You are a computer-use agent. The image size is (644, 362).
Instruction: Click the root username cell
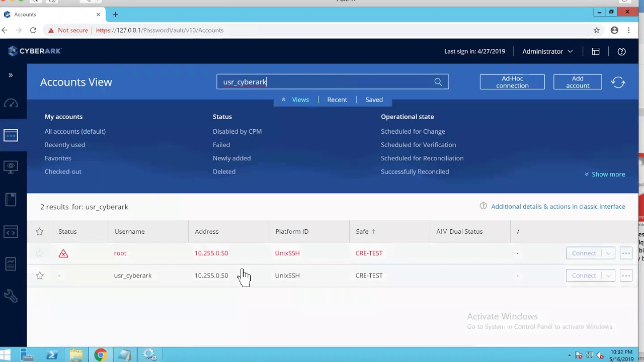(120, 253)
